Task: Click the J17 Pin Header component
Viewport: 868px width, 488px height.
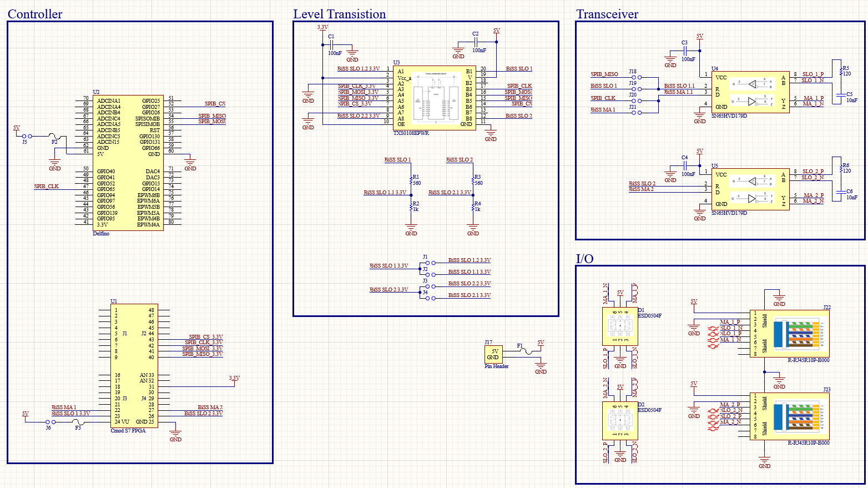Action: pos(493,354)
